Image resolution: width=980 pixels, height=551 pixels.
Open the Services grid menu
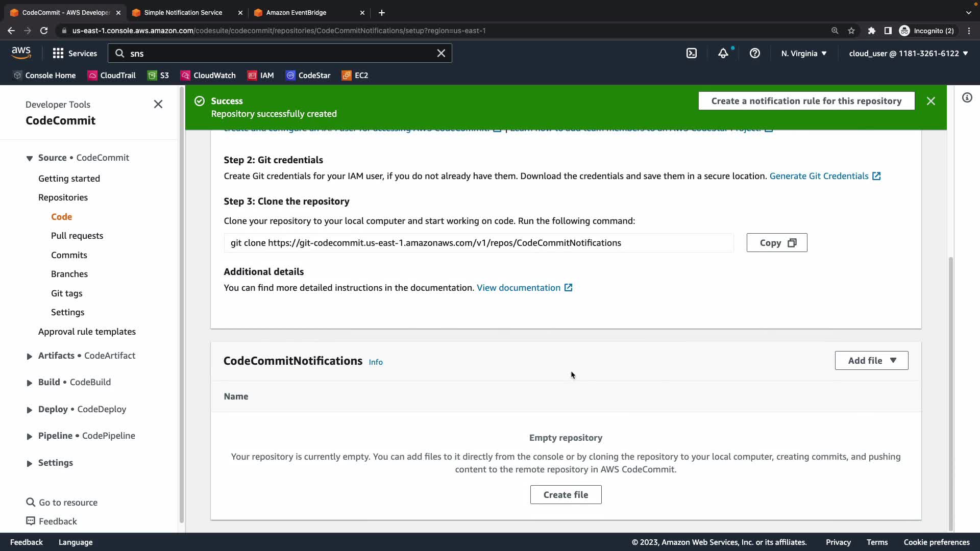click(75, 53)
